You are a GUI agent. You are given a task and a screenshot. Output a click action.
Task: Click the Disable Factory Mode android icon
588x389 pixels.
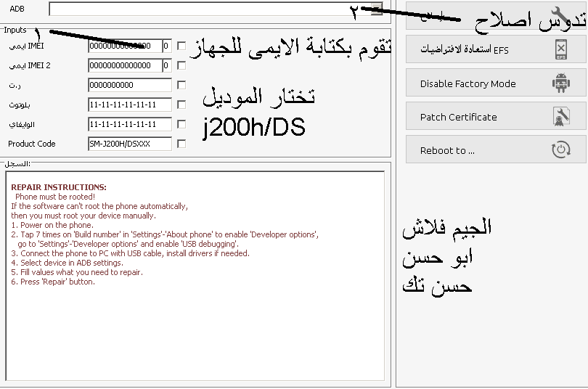561,83
